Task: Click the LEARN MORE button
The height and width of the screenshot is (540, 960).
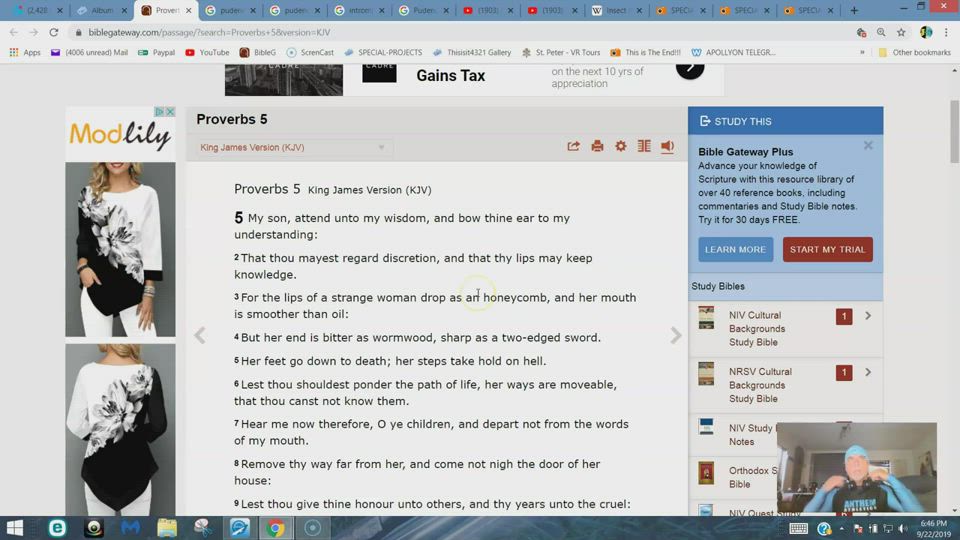Action: click(x=735, y=249)
